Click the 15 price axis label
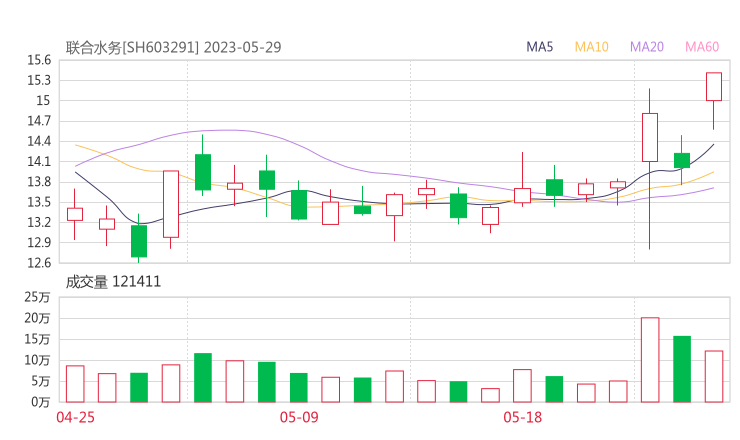This screenshot has height=440, width=740. [43, 101]
